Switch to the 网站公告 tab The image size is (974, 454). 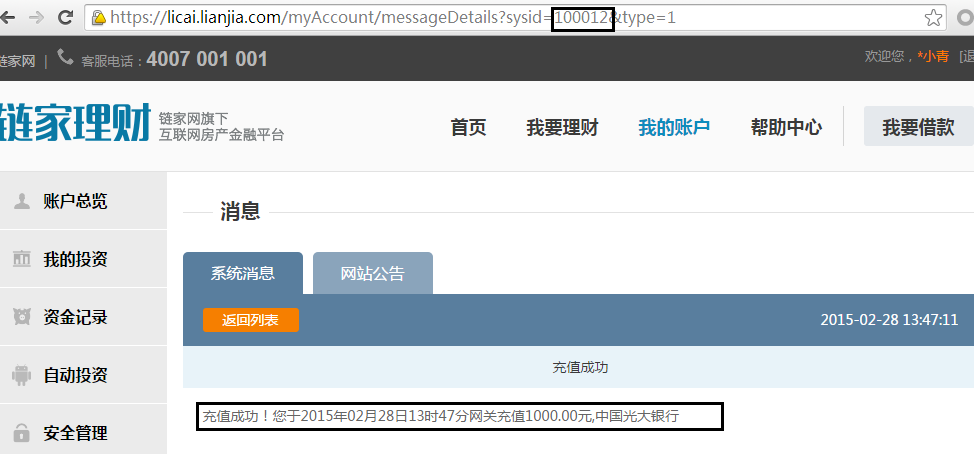point(373,273)
